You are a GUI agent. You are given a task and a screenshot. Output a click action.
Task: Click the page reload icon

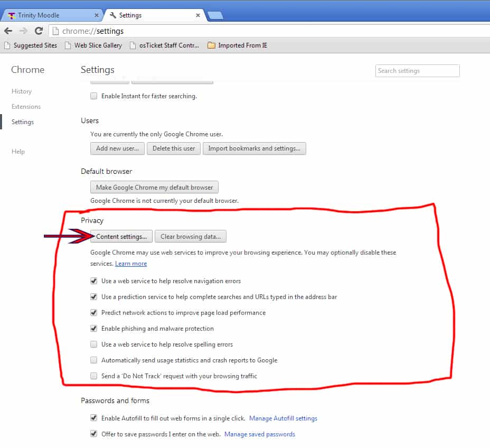pos(37,31)
